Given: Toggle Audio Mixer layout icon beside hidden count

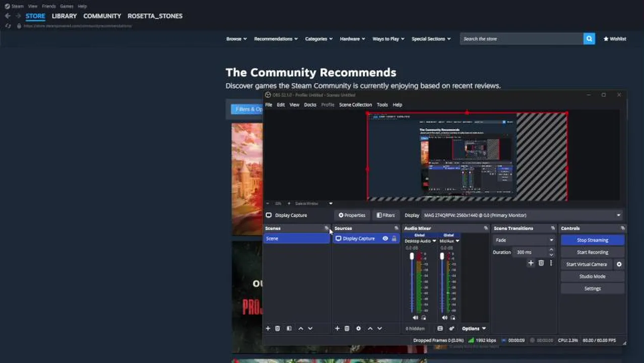Looking at the screenshot, I should [440, 329].
